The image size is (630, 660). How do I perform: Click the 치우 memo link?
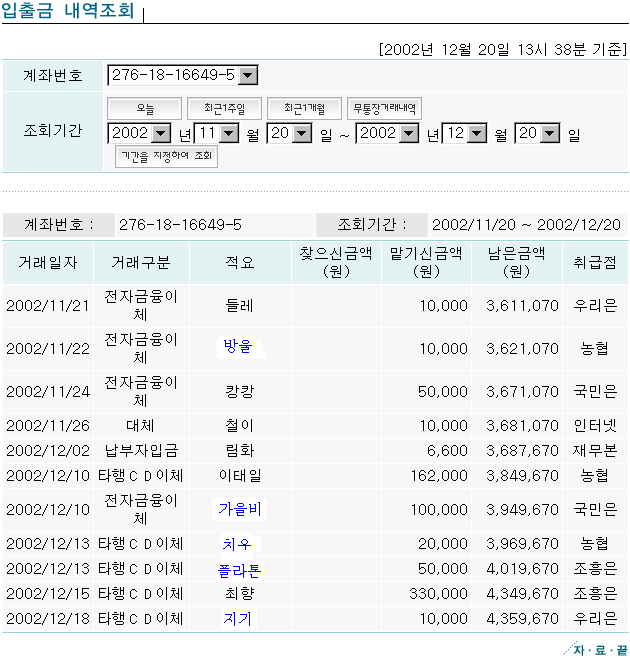coord(238,544)
